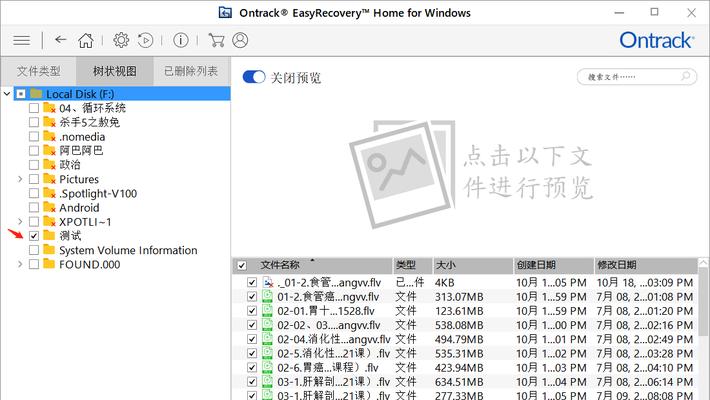
Task: Check the 杀手5之赦免 folder checkbox
Action: click(x=34, y=122)
